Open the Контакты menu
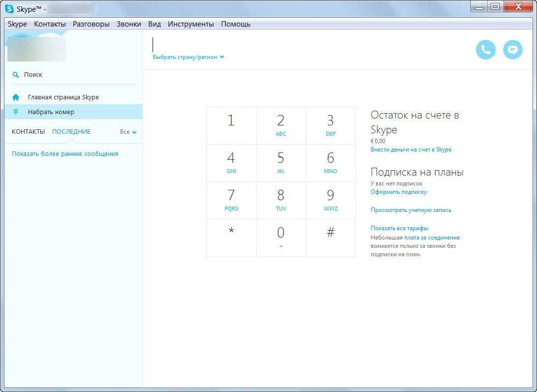Image resolution: width=537 pixels, height=392 pixels. [x=50, y=24]
